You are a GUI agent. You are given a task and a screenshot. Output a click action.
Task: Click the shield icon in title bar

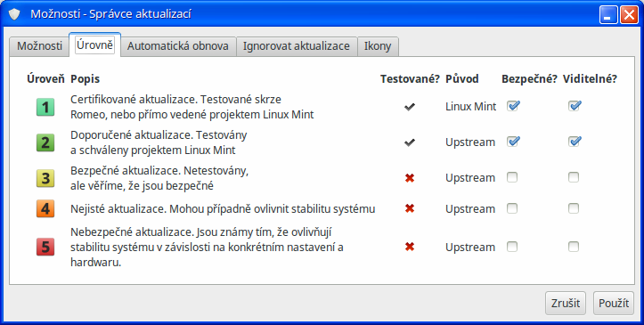(x=14, y=14)
